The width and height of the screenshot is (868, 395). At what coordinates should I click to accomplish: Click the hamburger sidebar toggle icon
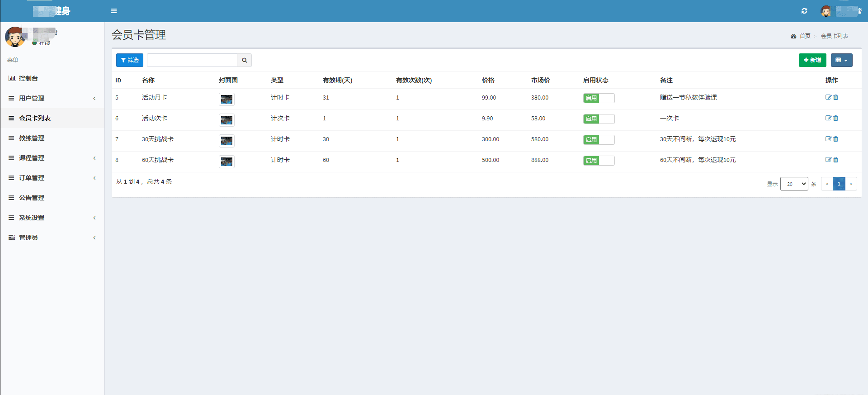coord(114,11)
